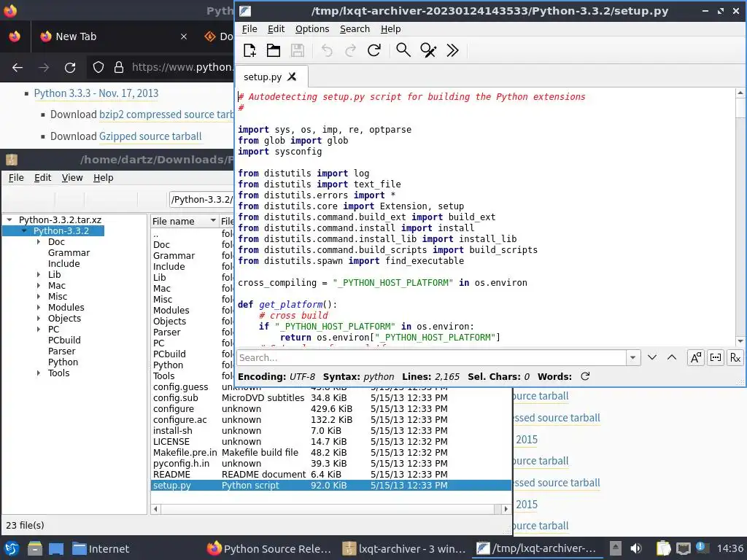Show more toolbar actions with double chevron
Viewport: 747px width, 560px height.
click(x=452, y=50)
